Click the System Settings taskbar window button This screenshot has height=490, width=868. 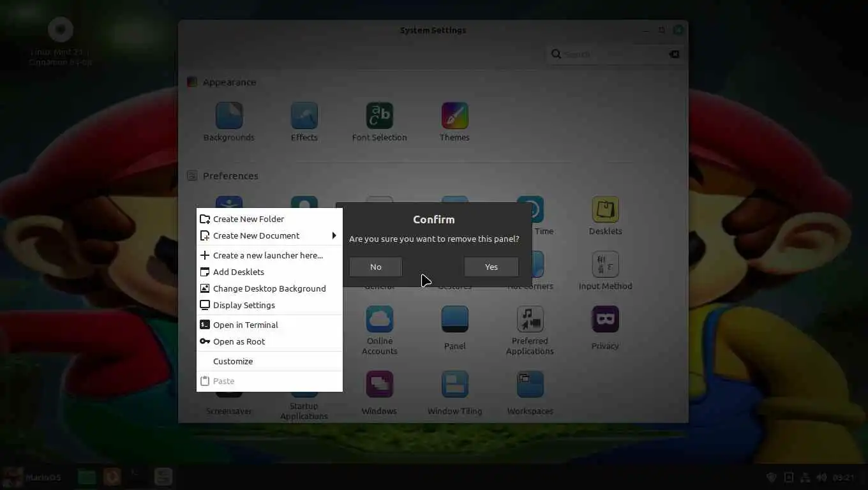coord(163,477)
